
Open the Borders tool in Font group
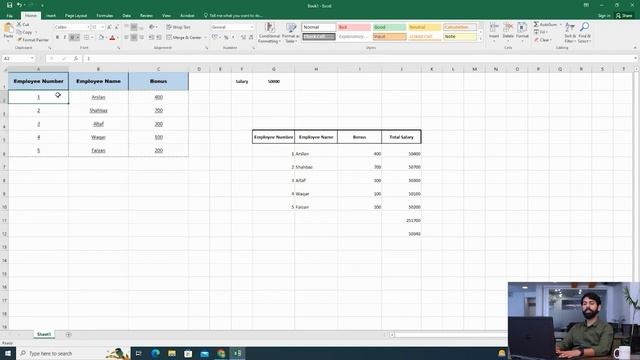coord(86,38)
